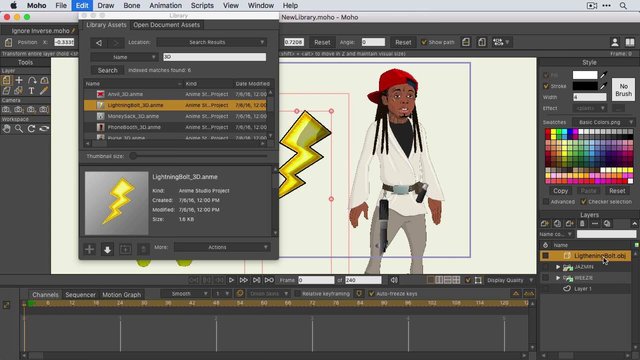Viewport: 640px width, 360px height.
Task: Toggle the Stroke checkbox in Style panel
Action: tap(546, 86)
